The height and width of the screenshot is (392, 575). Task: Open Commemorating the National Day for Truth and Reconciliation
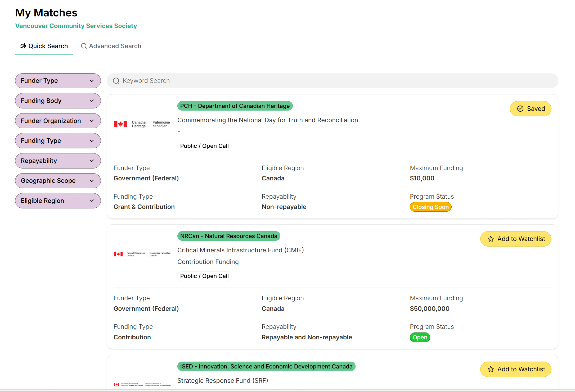coord(268,120)
